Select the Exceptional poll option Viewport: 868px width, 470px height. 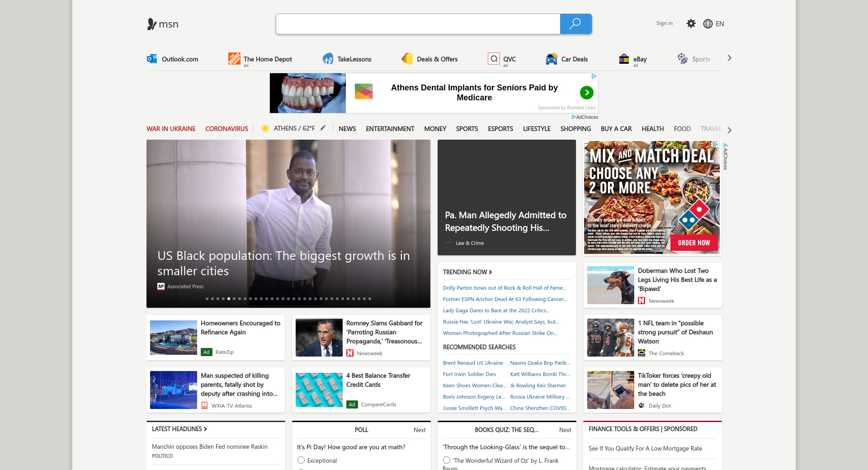point(301,460)
